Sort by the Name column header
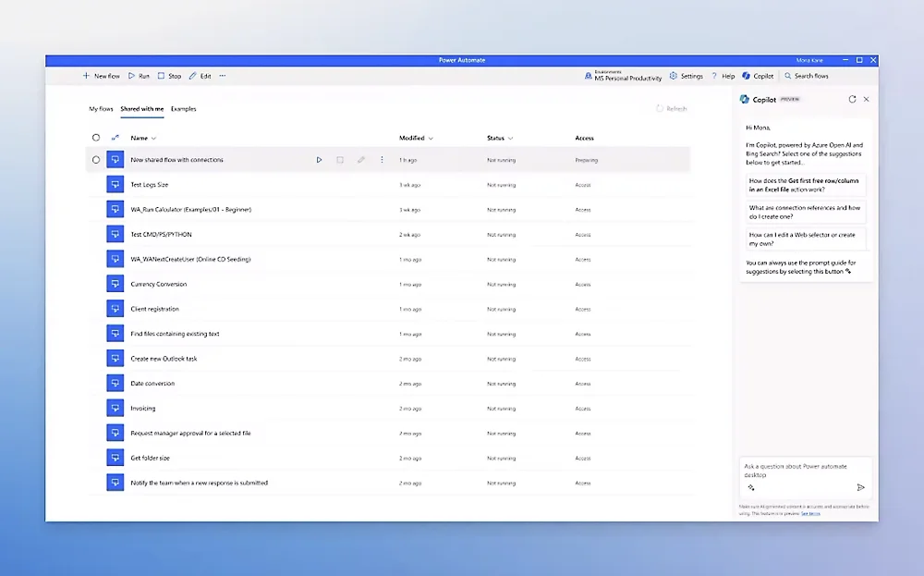The image size is (924, 576). pyautogui.click(x=143, y=138)
